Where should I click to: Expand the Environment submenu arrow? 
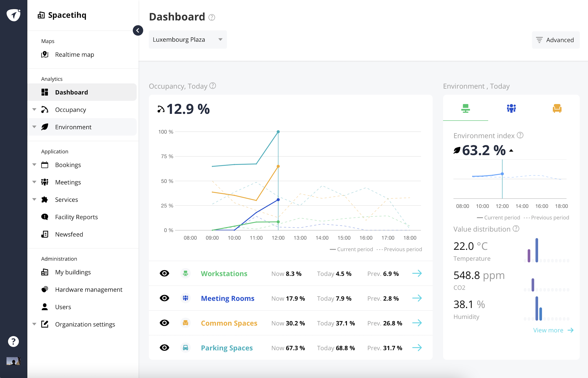click(x=34, y=127)
